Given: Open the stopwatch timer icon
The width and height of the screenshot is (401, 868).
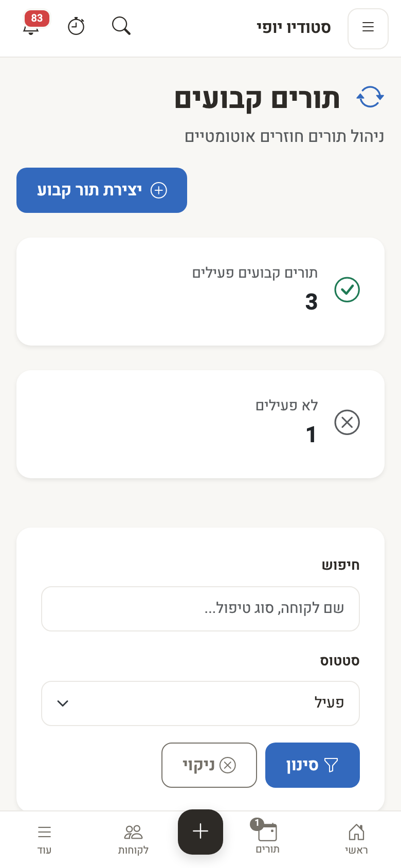Looking at the screenshot, I should pos(76,26).
